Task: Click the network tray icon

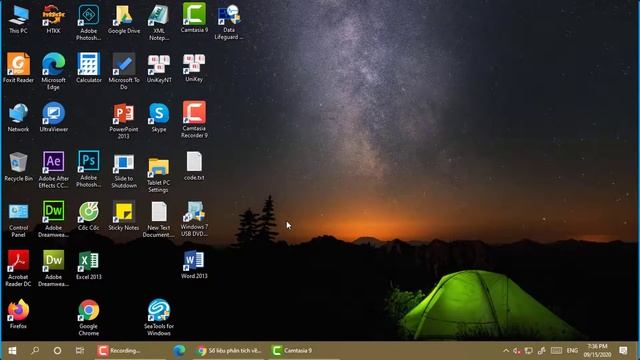Action: click(529, 351)
